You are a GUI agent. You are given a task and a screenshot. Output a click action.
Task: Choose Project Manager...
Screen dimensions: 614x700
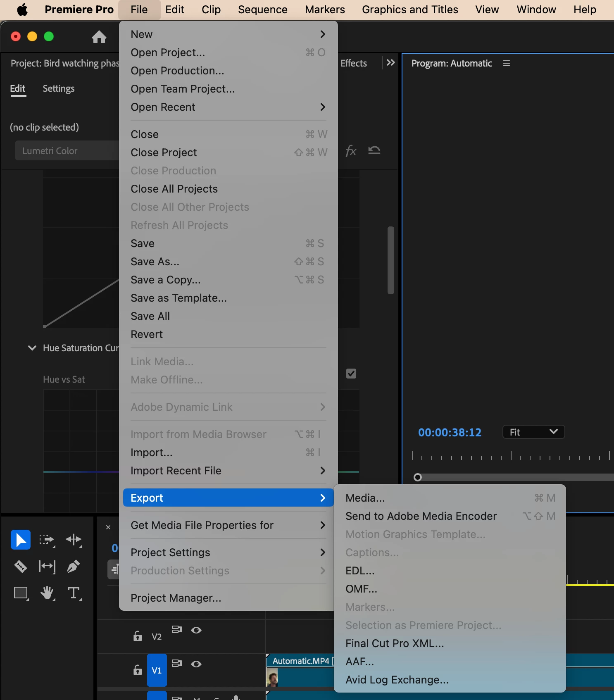pyautogui.click(x=228, y=598)
